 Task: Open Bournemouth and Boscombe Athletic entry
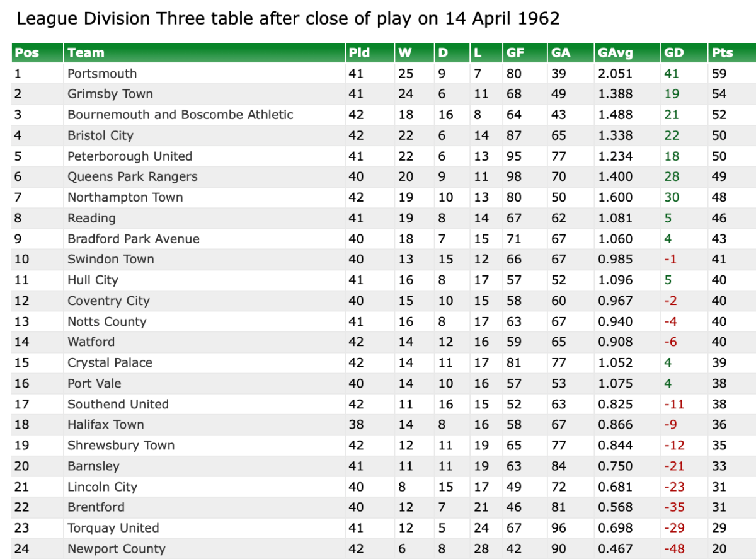[x=180, y=115]
